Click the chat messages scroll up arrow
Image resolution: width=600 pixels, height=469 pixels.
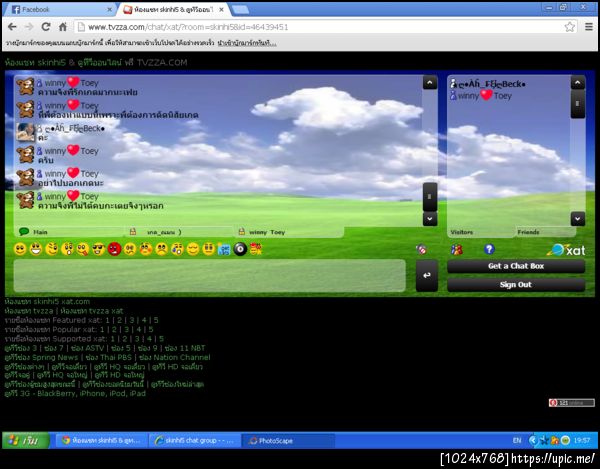coord(430,82)
